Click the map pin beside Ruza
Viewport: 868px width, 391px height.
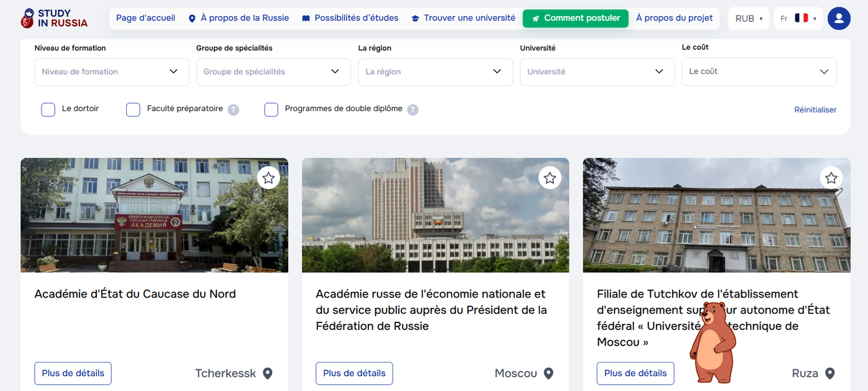(830, 373)
